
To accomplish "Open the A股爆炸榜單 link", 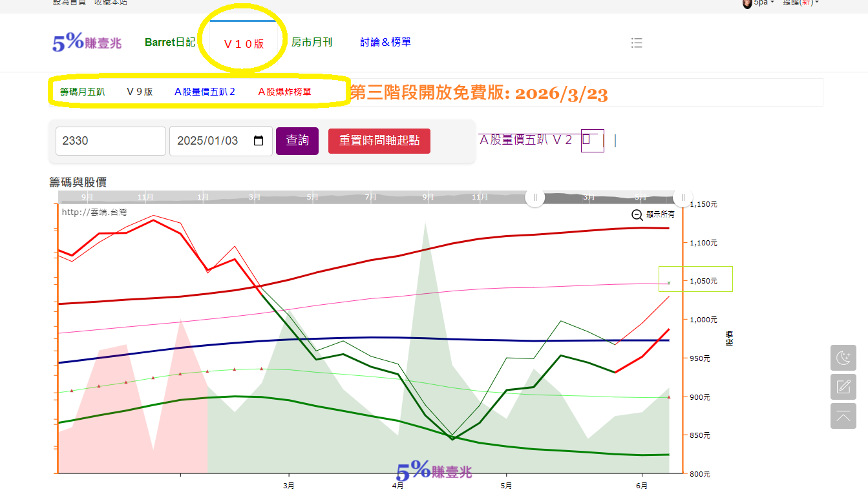I will [284, 92].
